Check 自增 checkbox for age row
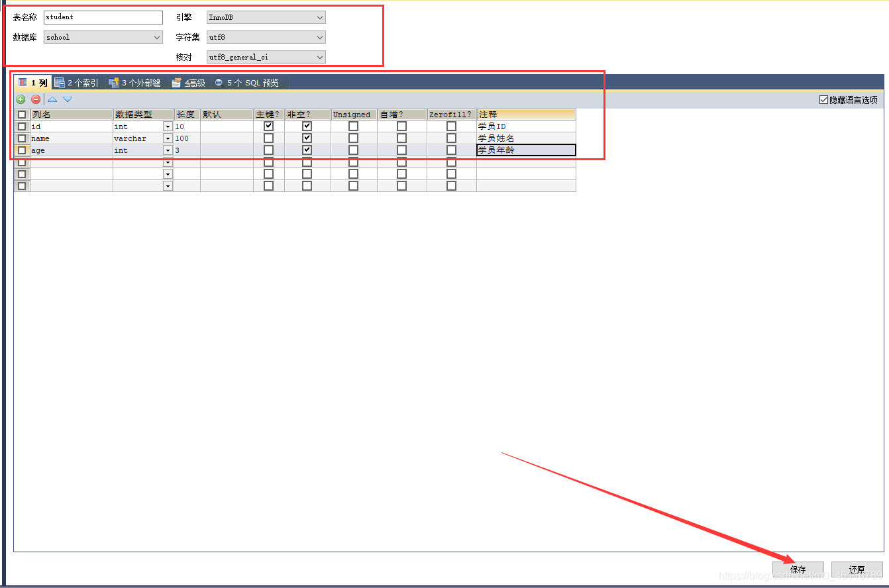889x588 pixels. click(401, 150)
